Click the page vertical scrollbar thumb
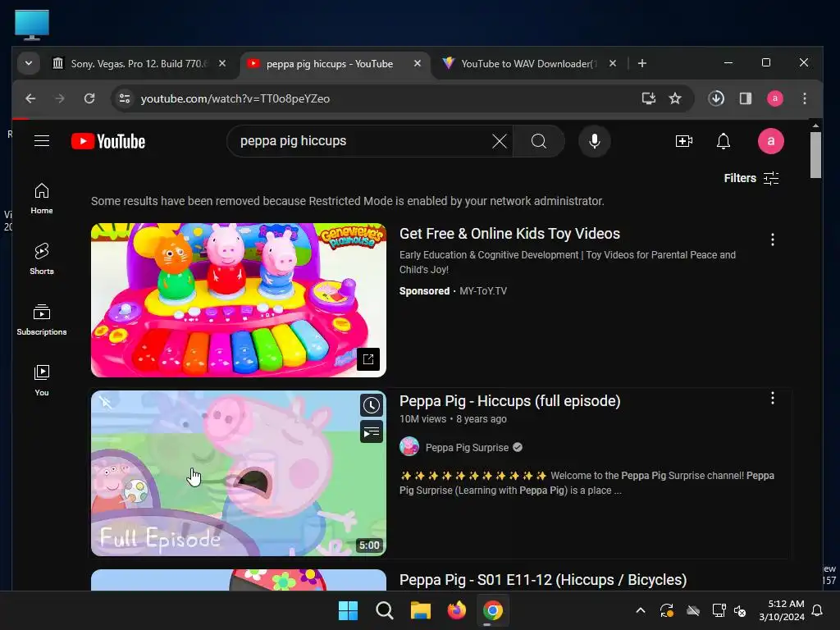 pos(815,155)
